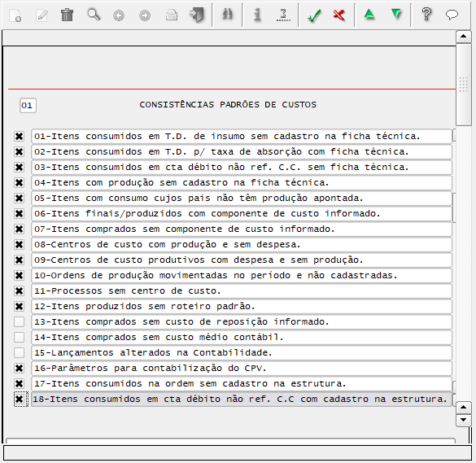Confirm with the green check mark
This screenshot has height=463, width=476.
click(x=314, y=15)
